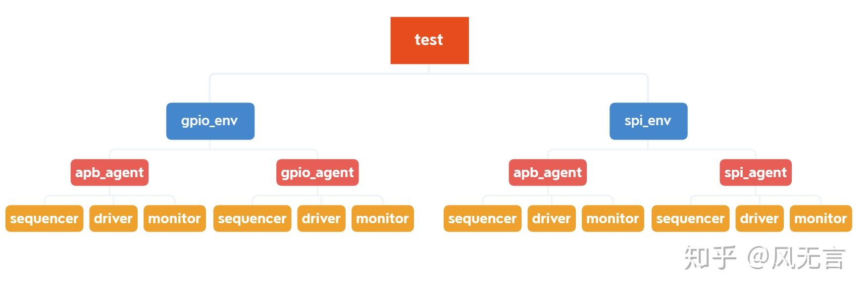
Task: Click the driver under gpio_agent
Action: click(321, 218)
